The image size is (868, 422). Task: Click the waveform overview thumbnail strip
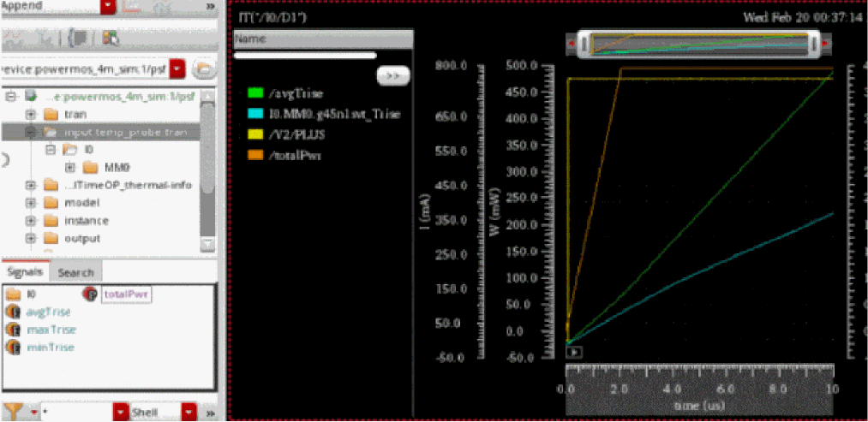tap(698, 45)
